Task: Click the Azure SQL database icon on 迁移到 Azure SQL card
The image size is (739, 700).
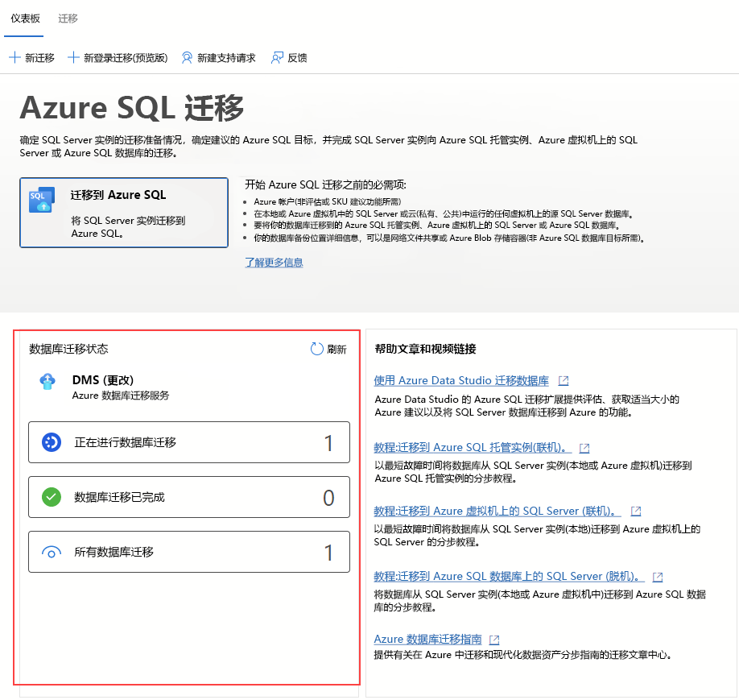Action: (40, 201)
